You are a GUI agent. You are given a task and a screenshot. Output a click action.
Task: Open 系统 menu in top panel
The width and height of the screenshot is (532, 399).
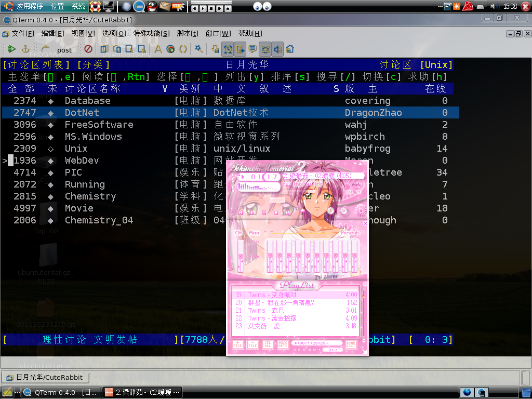point(78,6)
